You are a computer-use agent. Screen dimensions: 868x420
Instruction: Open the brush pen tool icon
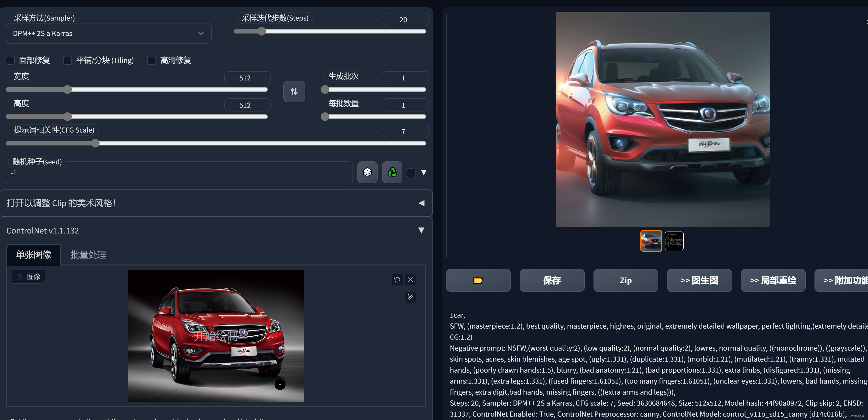coord(410,297)
